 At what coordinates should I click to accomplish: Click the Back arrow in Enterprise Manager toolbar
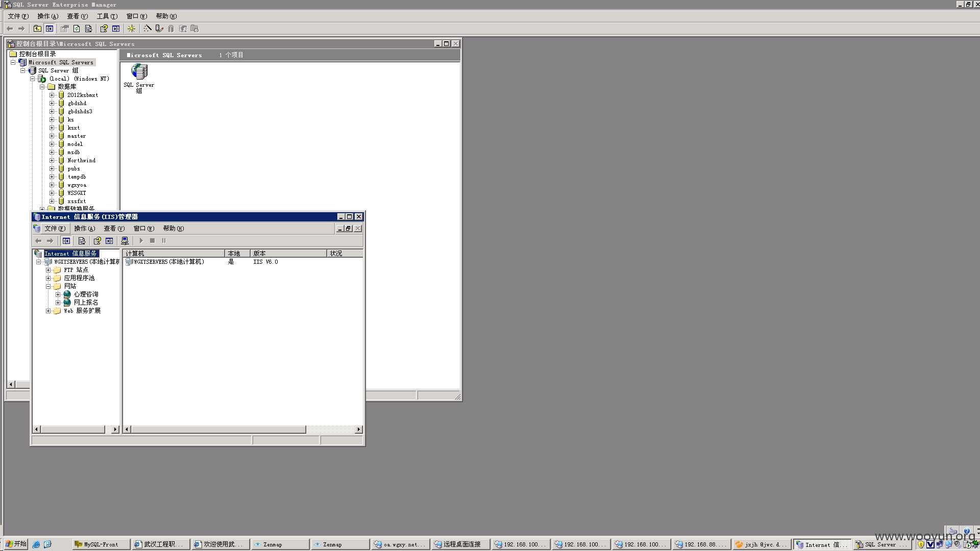click(10, 29)
